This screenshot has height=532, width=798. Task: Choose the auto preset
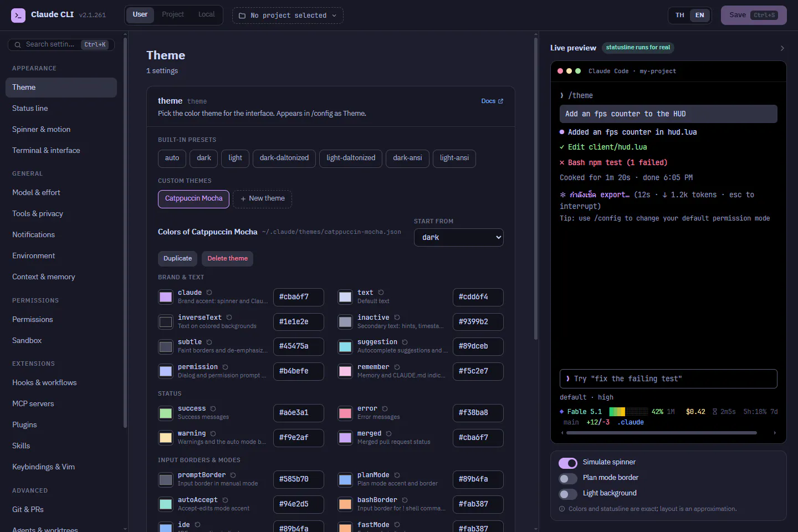(172, 158)
